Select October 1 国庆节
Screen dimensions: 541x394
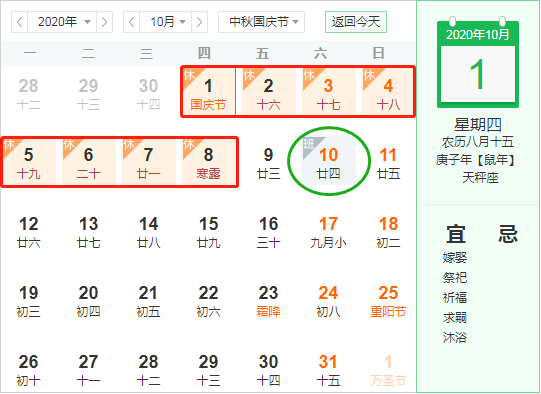click(208, 92)
